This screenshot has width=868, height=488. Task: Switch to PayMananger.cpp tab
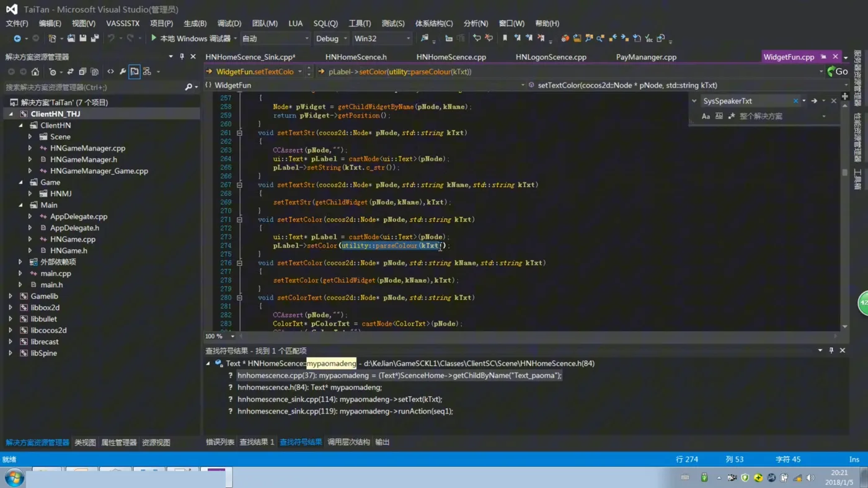646,57
